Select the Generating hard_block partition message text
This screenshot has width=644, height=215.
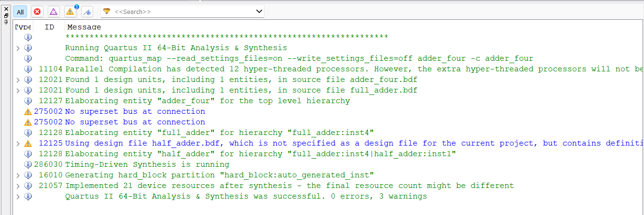220,175
